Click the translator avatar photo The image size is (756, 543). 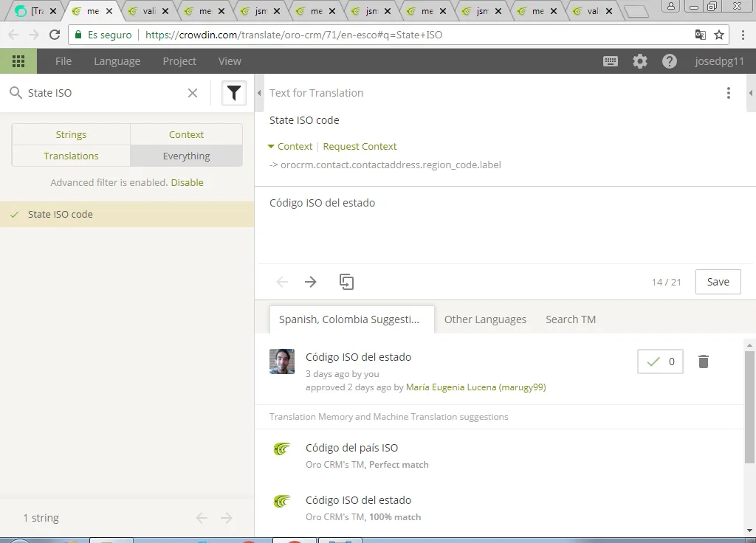tap(281, 362)
